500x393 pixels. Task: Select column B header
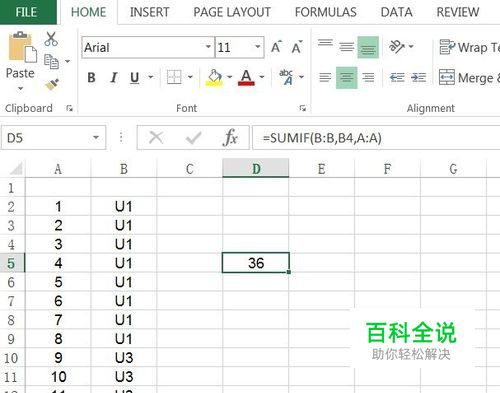(124, 169)
